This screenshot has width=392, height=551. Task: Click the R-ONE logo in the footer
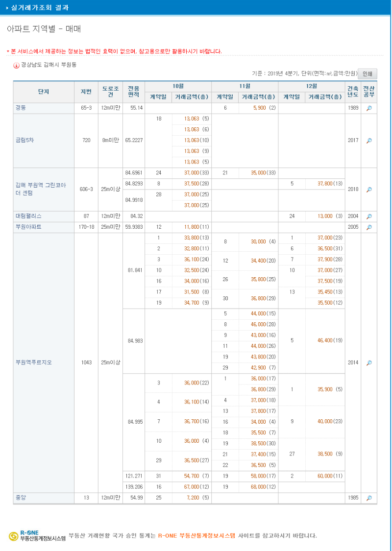click(37, 535)
